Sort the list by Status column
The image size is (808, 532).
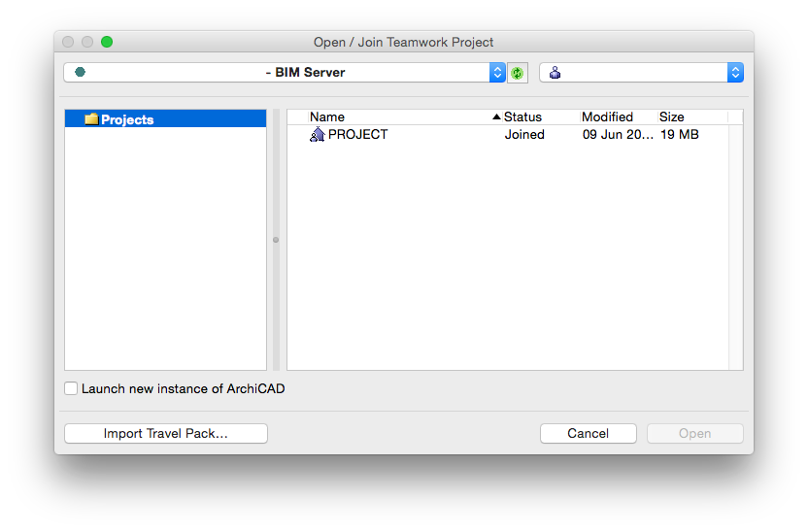[x=541, y=116]
